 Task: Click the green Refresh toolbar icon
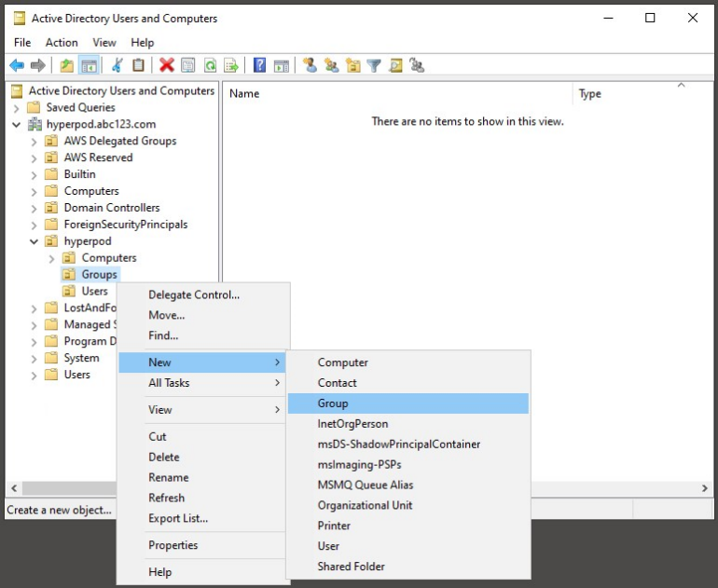pos(210,65)
